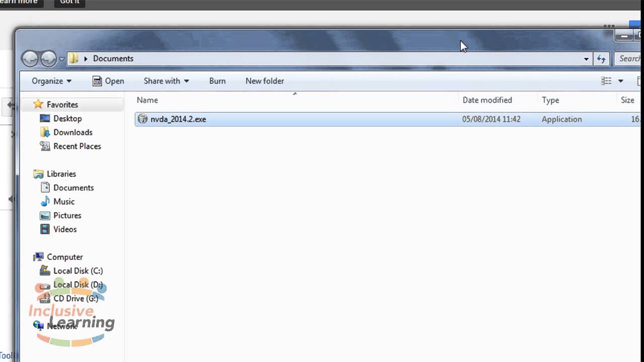Click the 05/08/2014 11:42 date cell

(x=491, y=119)
